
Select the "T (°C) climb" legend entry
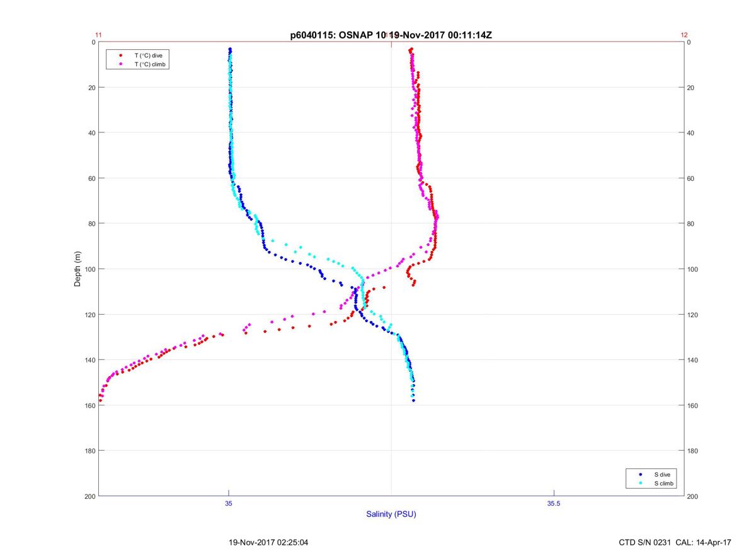(150, 64)
